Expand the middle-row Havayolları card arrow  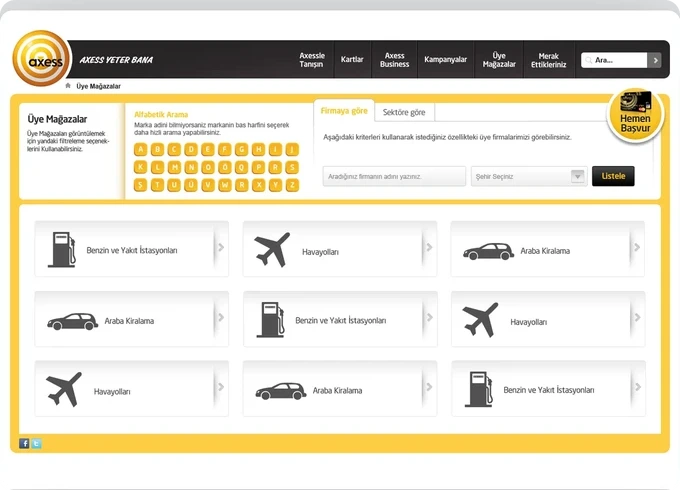(x=638, y=317)
